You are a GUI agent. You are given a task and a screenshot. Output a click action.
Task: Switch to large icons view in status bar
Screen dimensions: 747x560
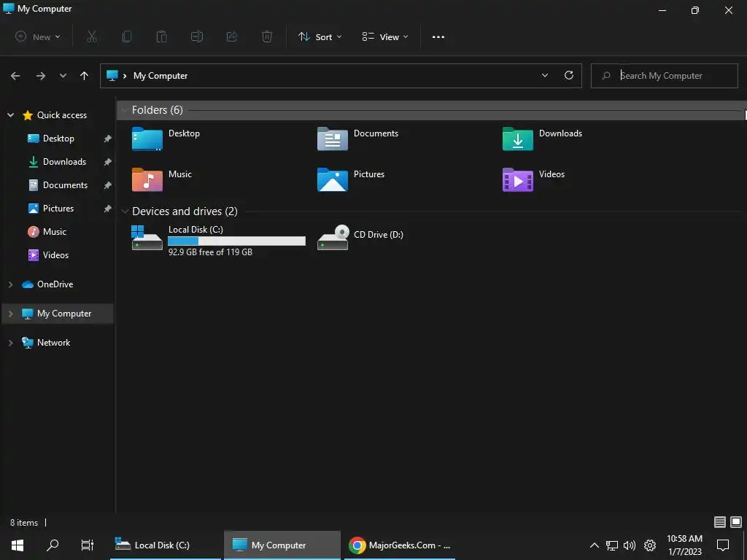coord(736,522)
